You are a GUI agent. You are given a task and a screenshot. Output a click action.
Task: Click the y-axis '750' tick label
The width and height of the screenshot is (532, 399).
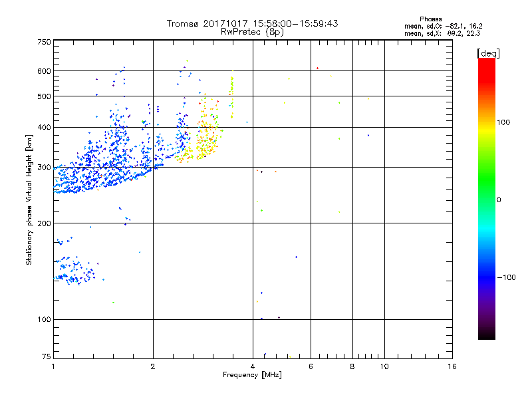coord(44,42)
